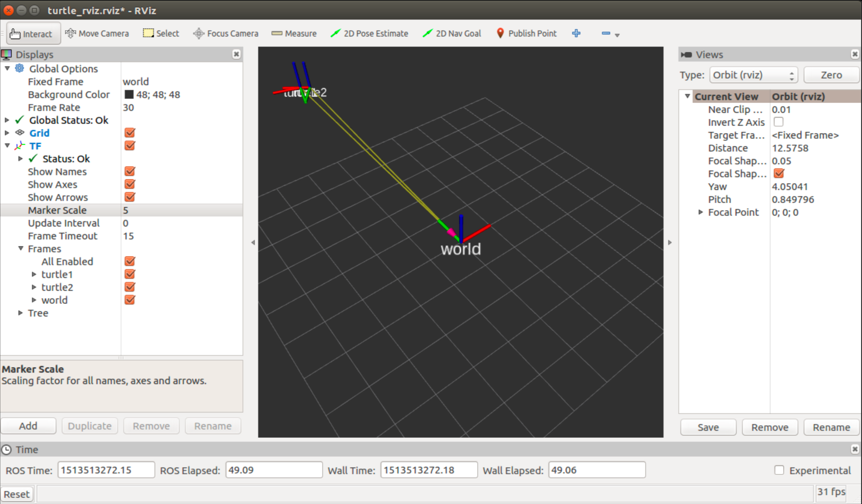Enable Invert Z Axis in Views panel

778,121
